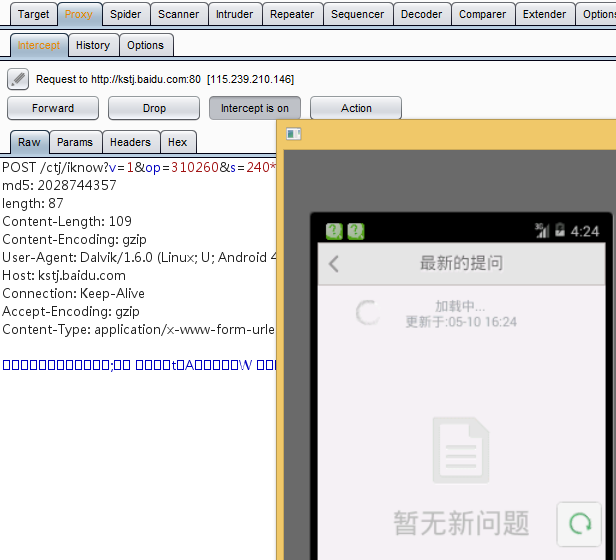616x560 pixels.
Task: Click the pencil edit icon beside request URL
Action: [18, 79]
